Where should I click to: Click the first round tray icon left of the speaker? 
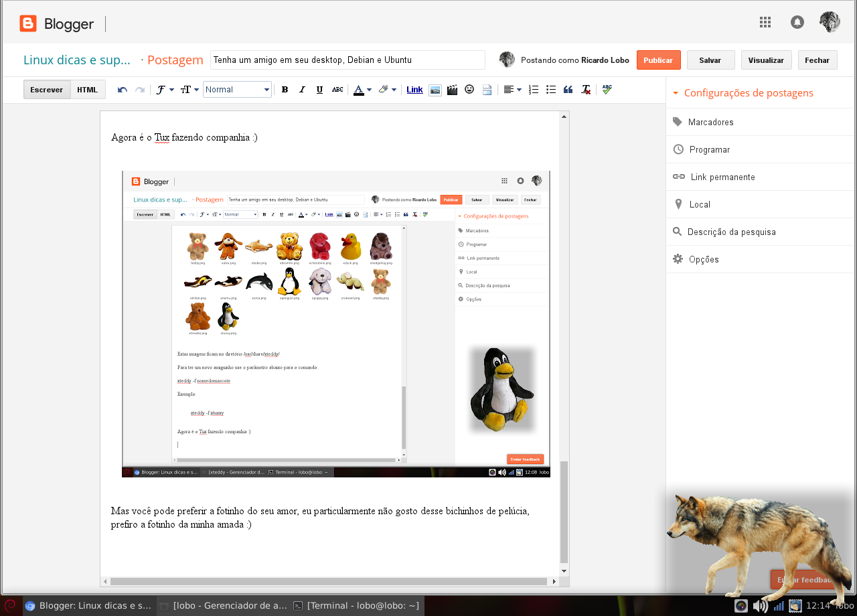coord(741,606)
